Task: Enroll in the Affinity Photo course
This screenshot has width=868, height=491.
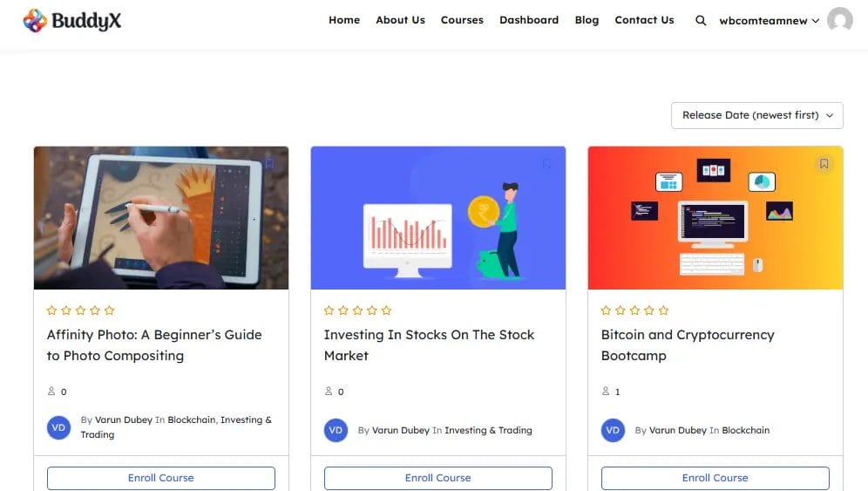Action: pos(161,478)
